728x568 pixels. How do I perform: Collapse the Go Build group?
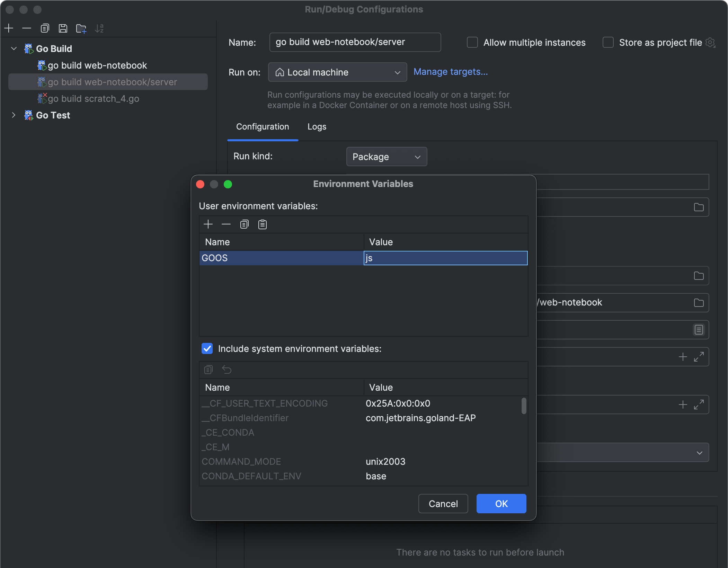(x=14, y=48)
